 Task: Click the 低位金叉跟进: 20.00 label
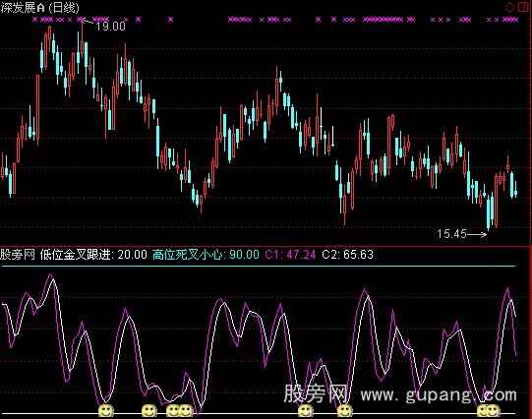coord(93,254)
